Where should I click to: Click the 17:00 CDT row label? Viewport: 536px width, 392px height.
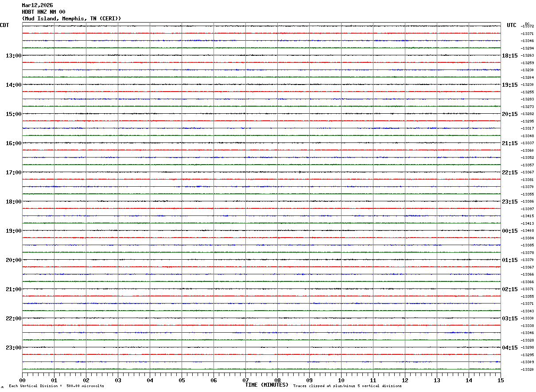point(14,173)
